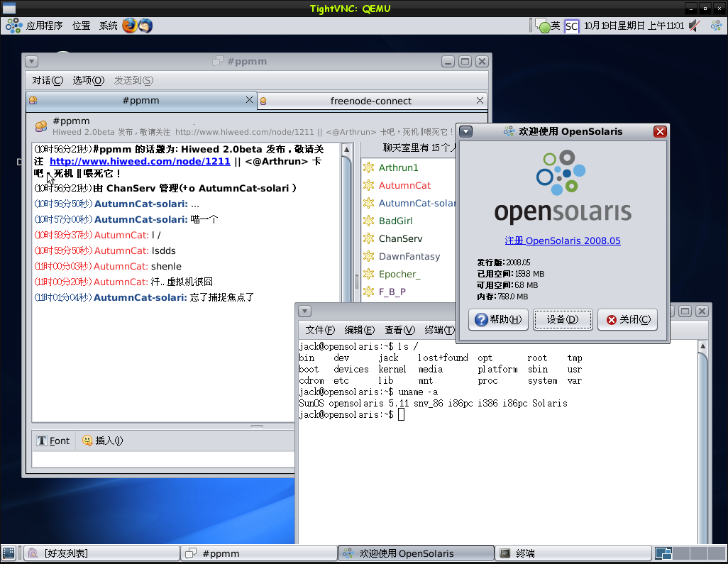The image size is (728, 564).
Task: Click the date and time in the top panel
Action: tap(634, 26)
